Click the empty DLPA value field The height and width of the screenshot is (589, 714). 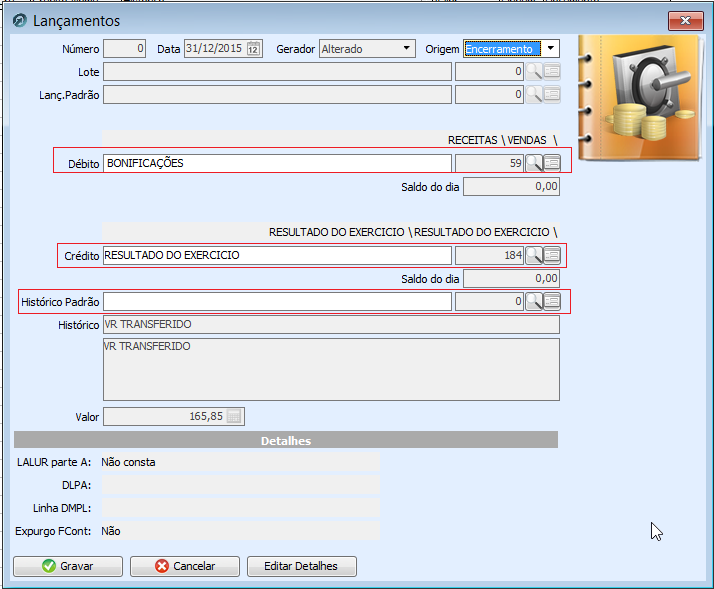click(x=240, y=485)
